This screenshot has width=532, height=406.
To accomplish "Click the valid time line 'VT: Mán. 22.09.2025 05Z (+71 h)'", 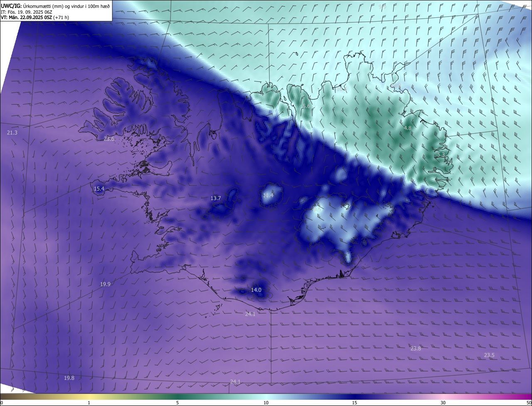I will pyautogui.click(x=35, y=17).
